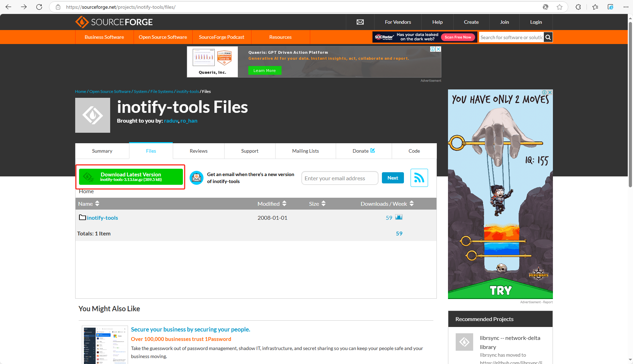
Task: Sort the file list by Name
Action: pyautogui.click(x=89, y=204)
